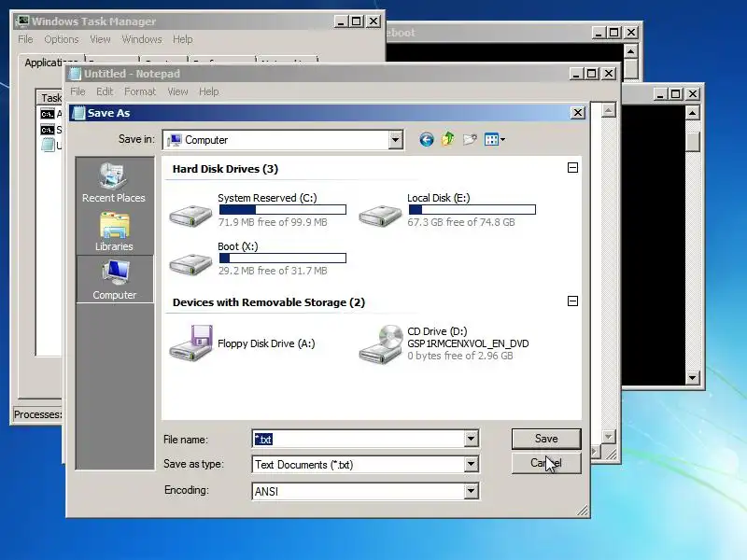This screenshot has height=560, width=747.
Task: Click the Save button
Action: pos(546,439)
